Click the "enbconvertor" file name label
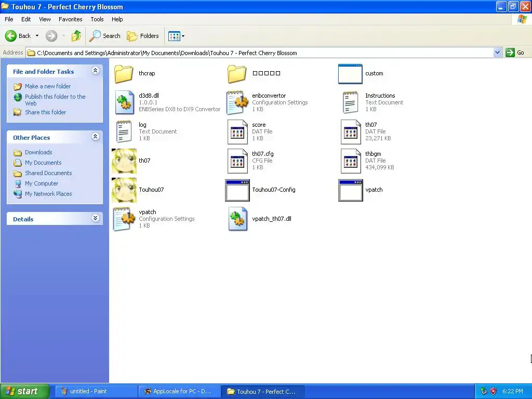The image size is (532, 399). (269, 96)
